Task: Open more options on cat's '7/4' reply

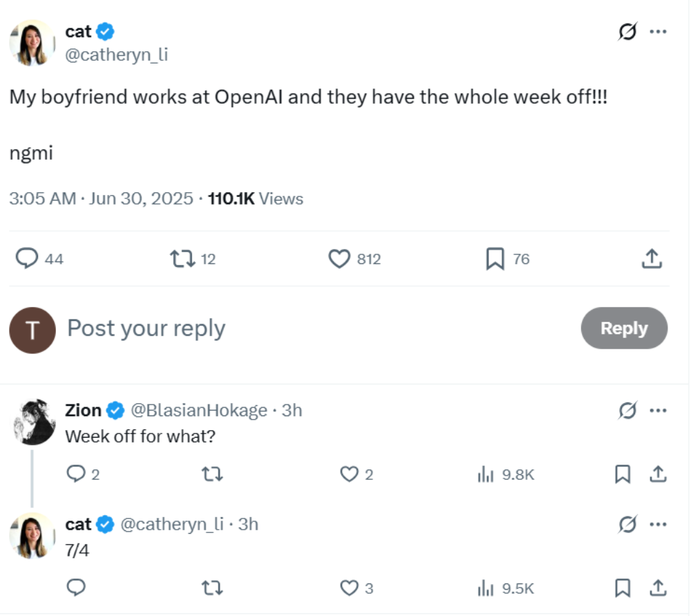Action: tap(659, 524)
